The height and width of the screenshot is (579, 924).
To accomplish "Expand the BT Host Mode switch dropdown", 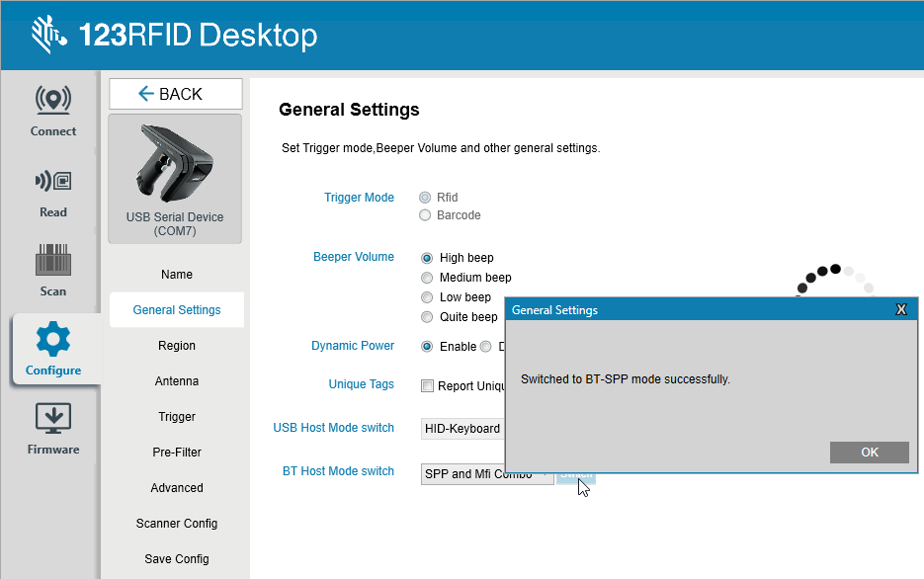I will click(486, 474).
